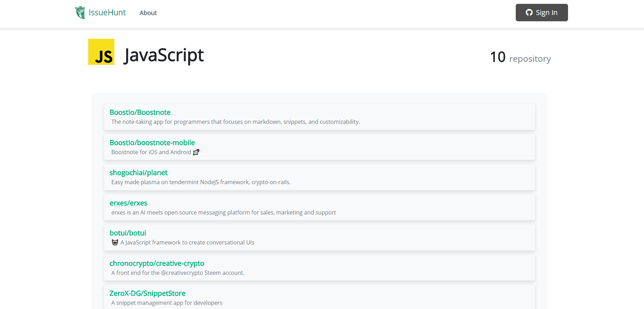Click the JavaScript page heading
The height and width of the screenshot is (309, 644).
pyautogui.click(x=164, y=55)
